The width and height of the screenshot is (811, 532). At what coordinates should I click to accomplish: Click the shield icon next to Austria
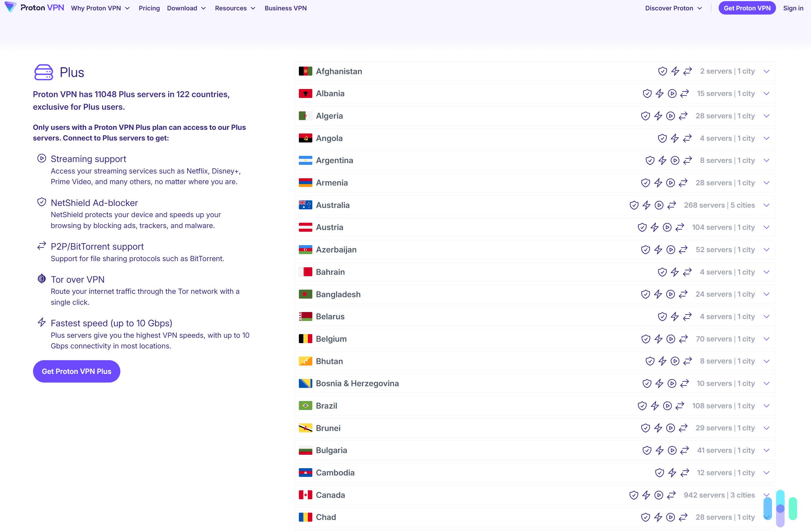pos(642,227)
